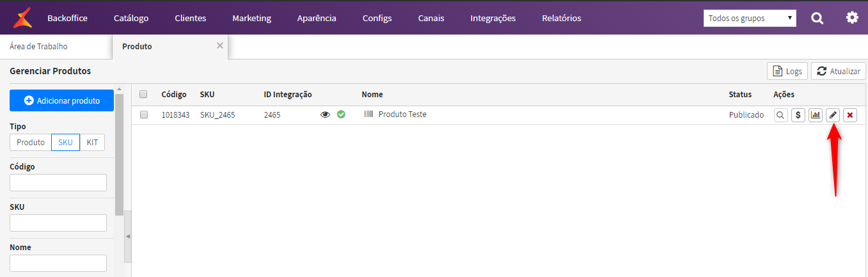Open the Catálogo menu

(x=131, y=18)
